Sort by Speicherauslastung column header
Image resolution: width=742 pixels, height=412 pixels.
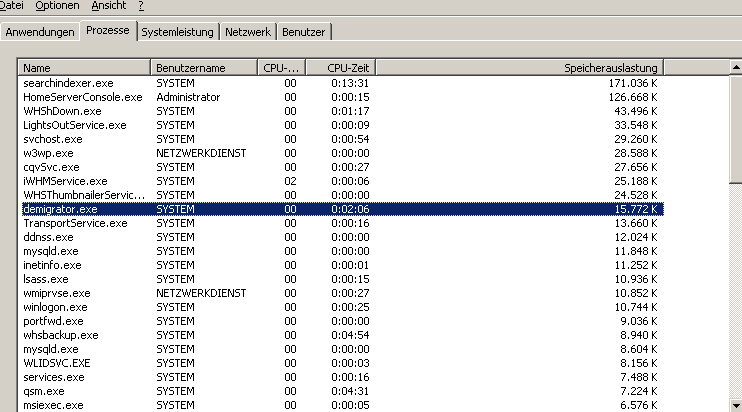coord(520,67)
